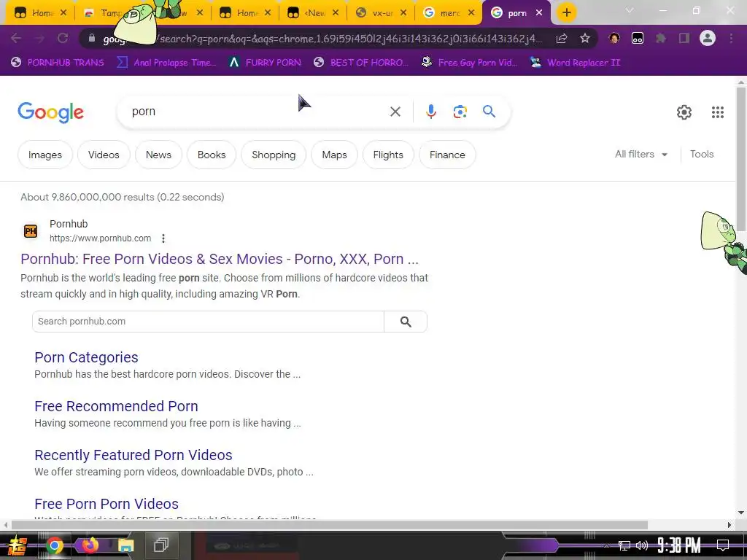Bookmark this page with the star icon
Screen dimensions: 747x560
point(585,38)
